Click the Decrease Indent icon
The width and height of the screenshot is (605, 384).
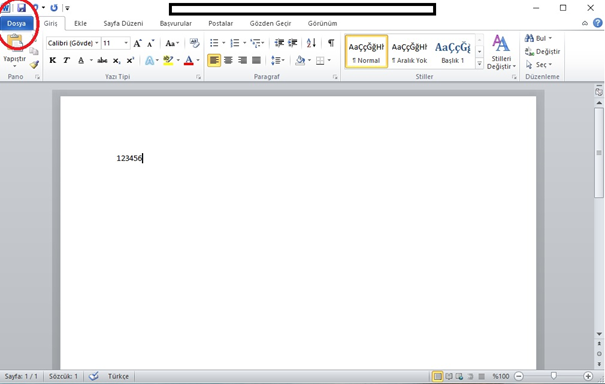tap(279, 43)
